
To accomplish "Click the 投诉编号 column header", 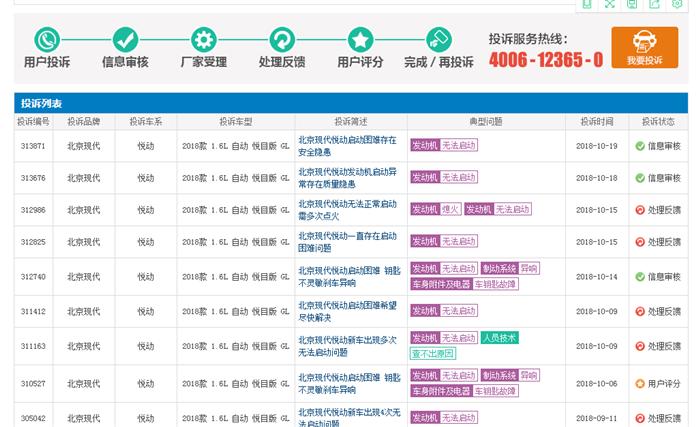I will [33, 121].
